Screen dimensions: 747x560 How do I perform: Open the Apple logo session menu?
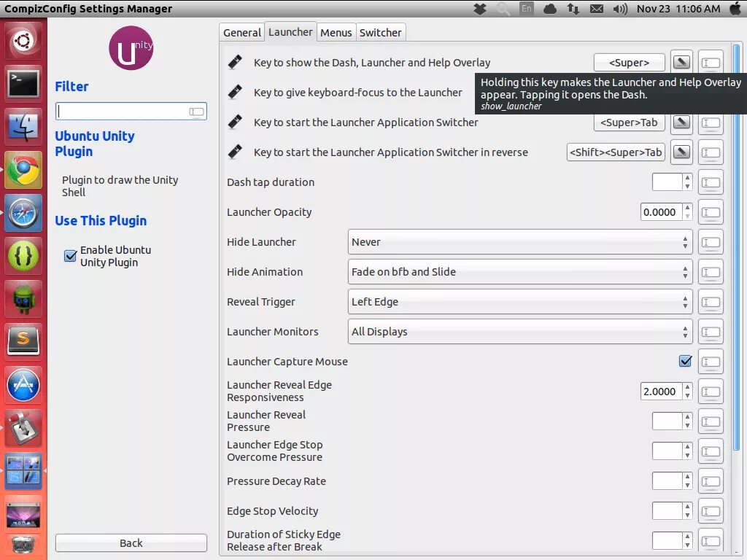tap(735, 9)
